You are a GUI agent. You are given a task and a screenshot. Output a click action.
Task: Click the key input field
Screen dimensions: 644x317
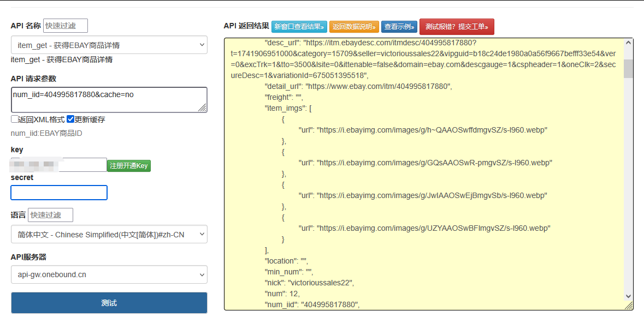(x=58, y=164)
